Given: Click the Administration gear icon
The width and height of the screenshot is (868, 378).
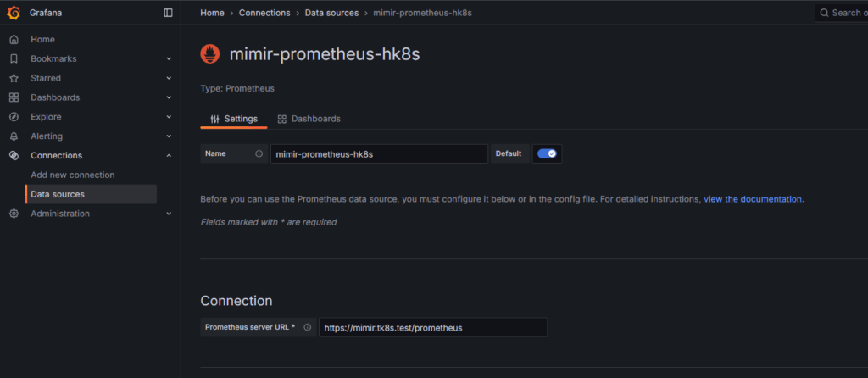Looking at the screenshot, I should 14,214.
